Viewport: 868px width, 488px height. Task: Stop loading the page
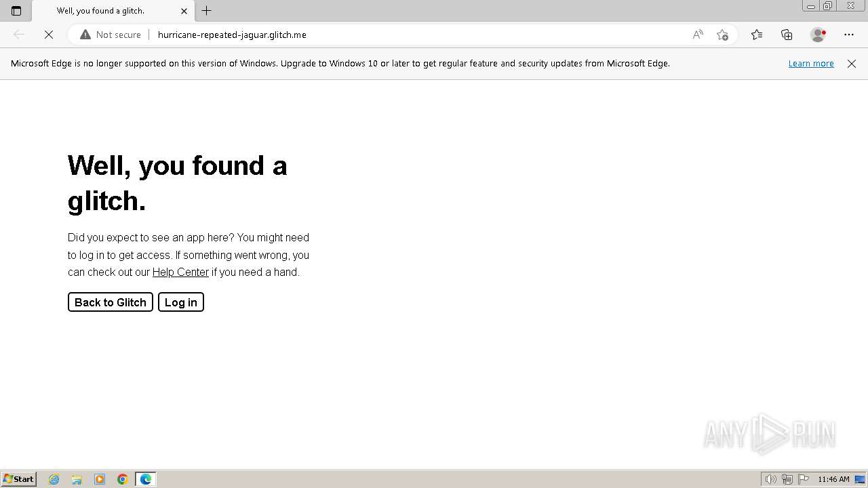[49, 35]
